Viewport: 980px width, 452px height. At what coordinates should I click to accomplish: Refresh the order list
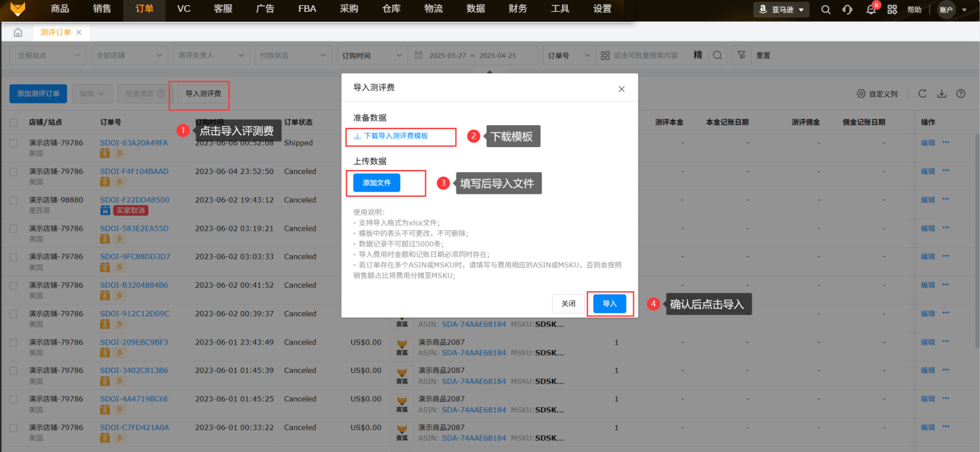pyautogui.click(x=923, y=94)
